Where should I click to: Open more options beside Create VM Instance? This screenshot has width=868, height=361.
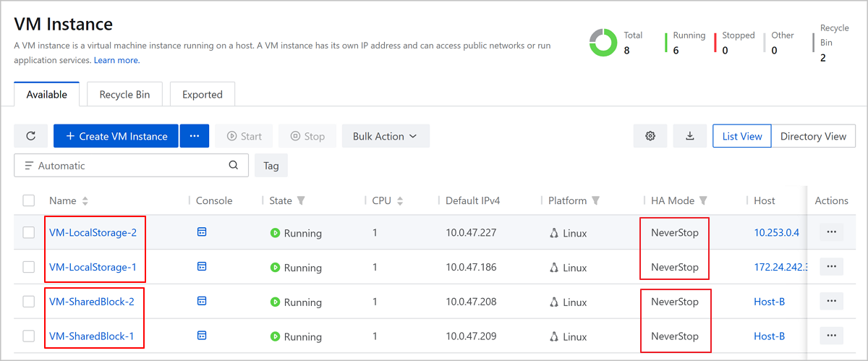(194, 136)
